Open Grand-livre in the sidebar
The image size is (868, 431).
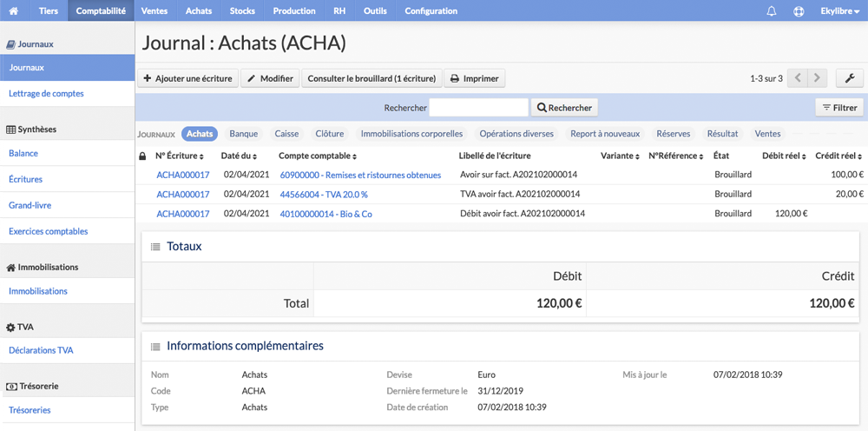[x=68, y=205]
